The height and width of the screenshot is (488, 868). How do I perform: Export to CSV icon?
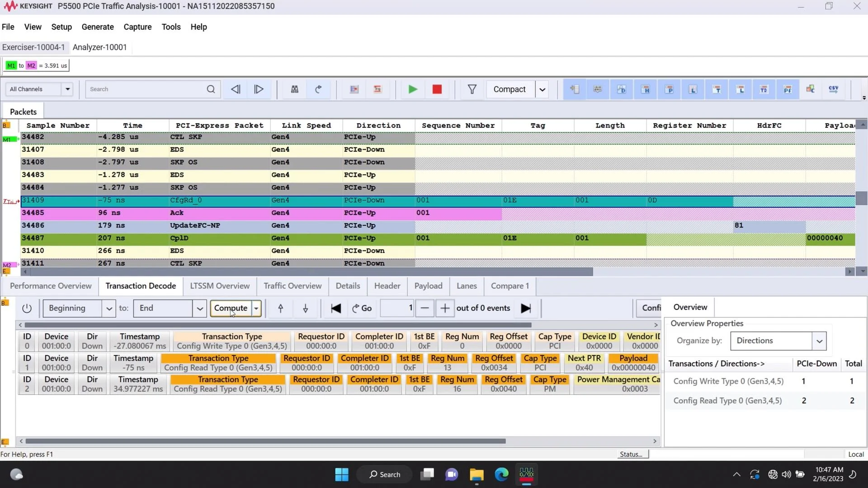[834, 89]
